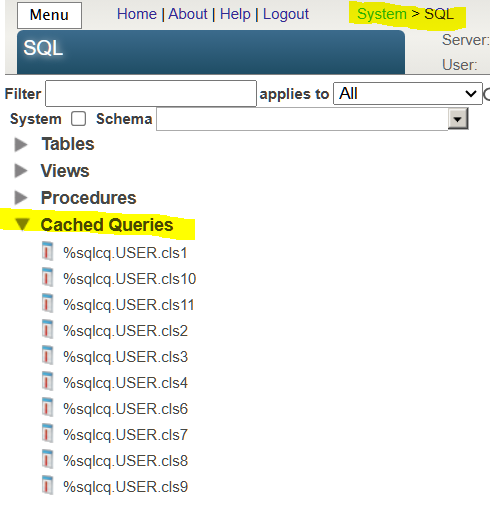
Task: Click the Filter text field
Action: 151,93
